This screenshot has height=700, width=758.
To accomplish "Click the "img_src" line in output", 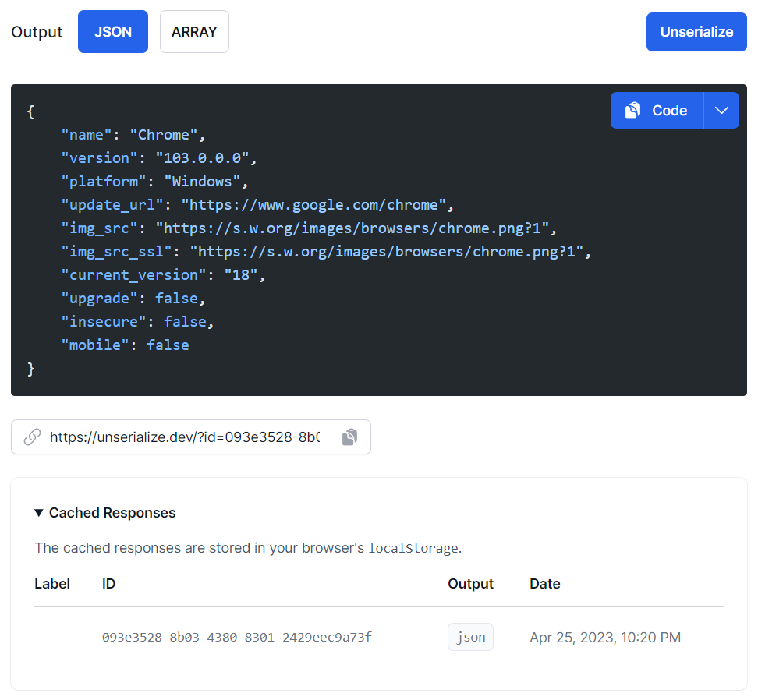I will click(309, 228).
